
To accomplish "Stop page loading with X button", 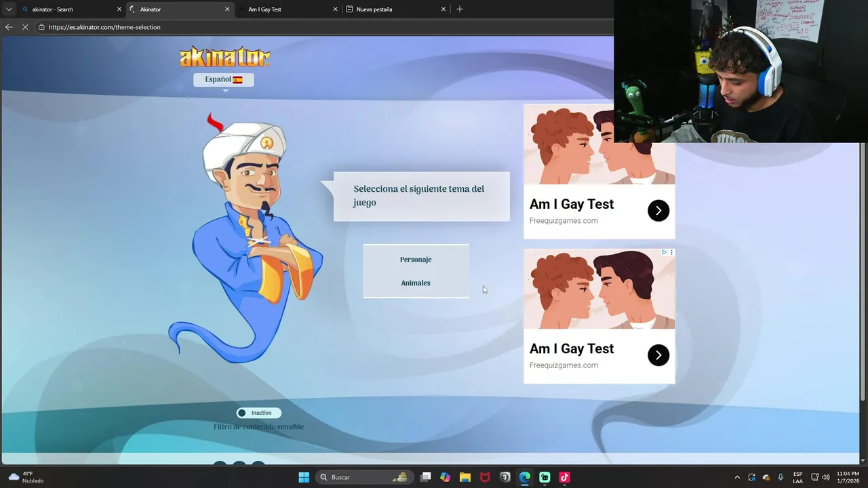I will point(25,27).
